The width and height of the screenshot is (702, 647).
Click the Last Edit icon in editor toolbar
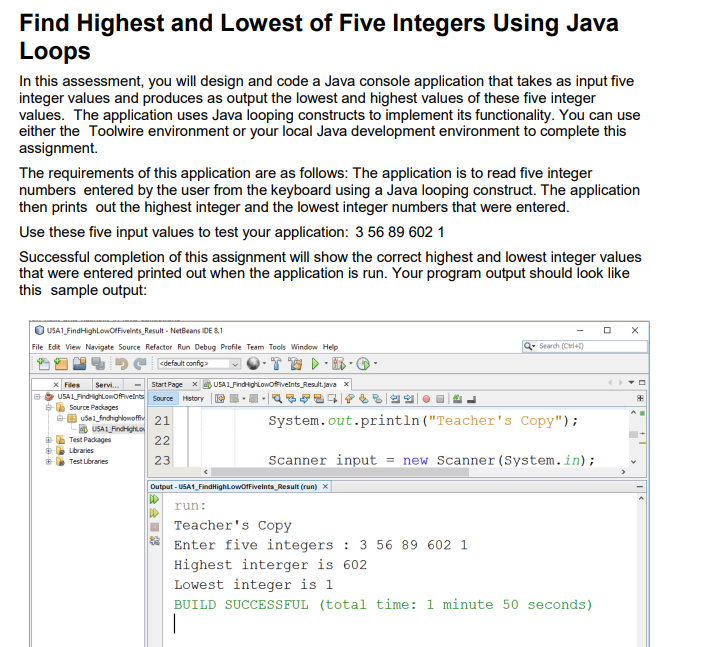[220, 398]
